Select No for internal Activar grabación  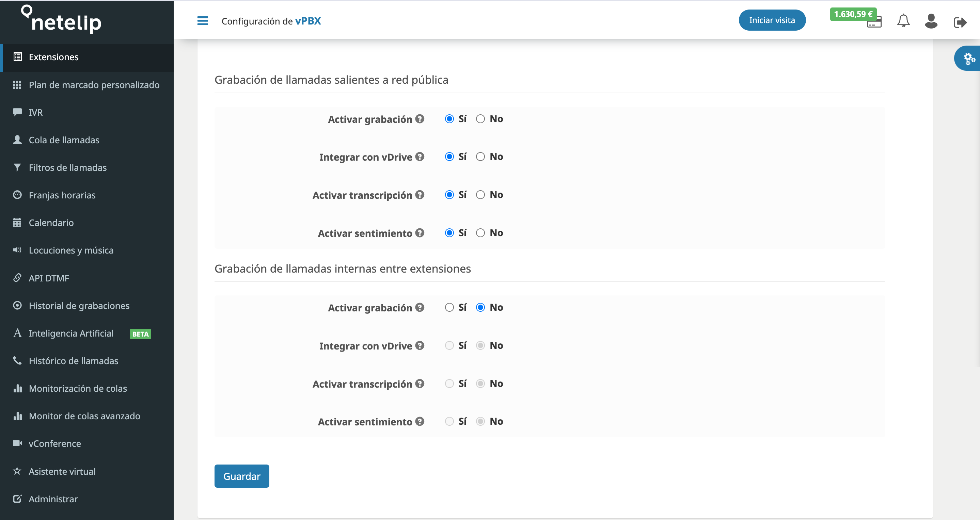coord(480,307)
